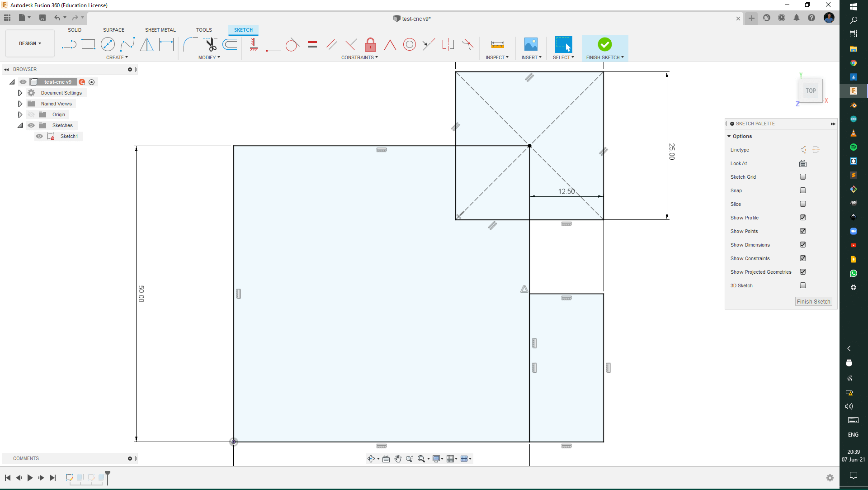868x490 pixels.
Task: Uncheck Show Dimensions option
Action: [x=803, y=245]
